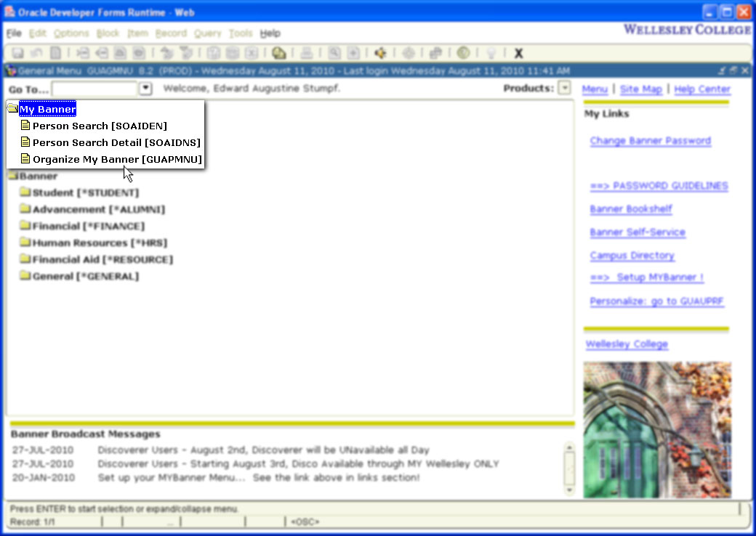Open the Help Center link

click(702, 89)
